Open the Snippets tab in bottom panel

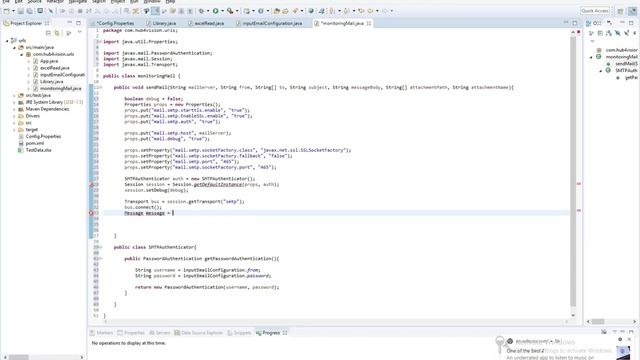pos(239,333)
